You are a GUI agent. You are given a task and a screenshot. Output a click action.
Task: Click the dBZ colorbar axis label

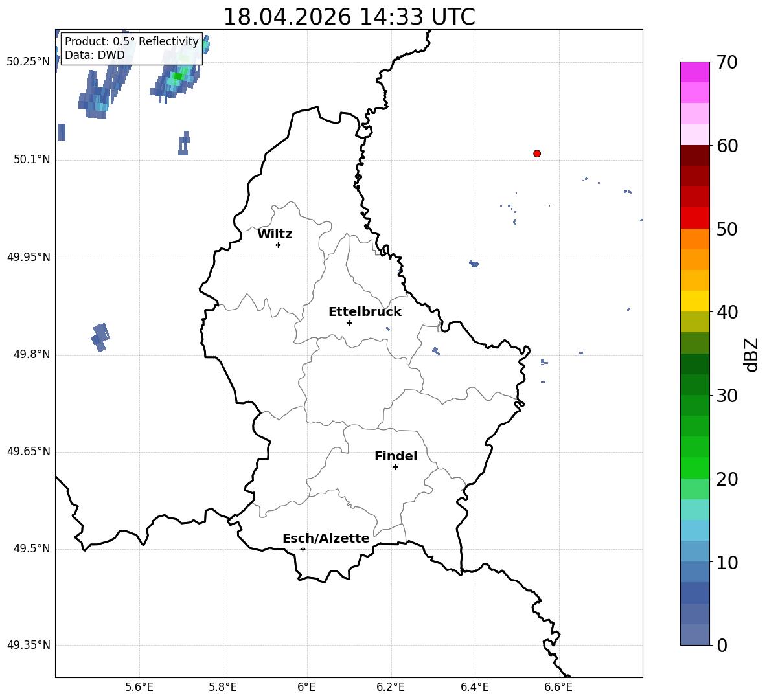[x=752, y=354]
